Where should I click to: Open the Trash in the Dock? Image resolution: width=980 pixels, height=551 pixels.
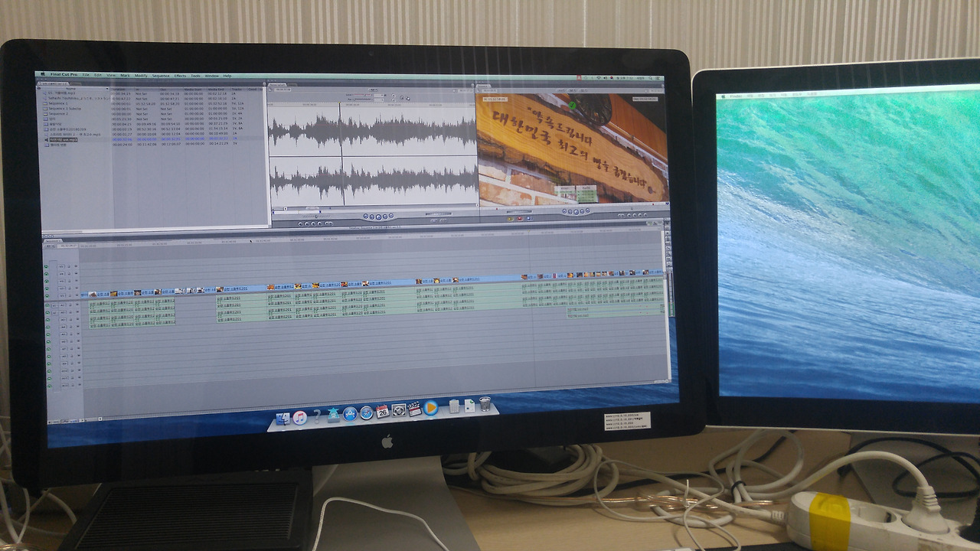point(485,403)
